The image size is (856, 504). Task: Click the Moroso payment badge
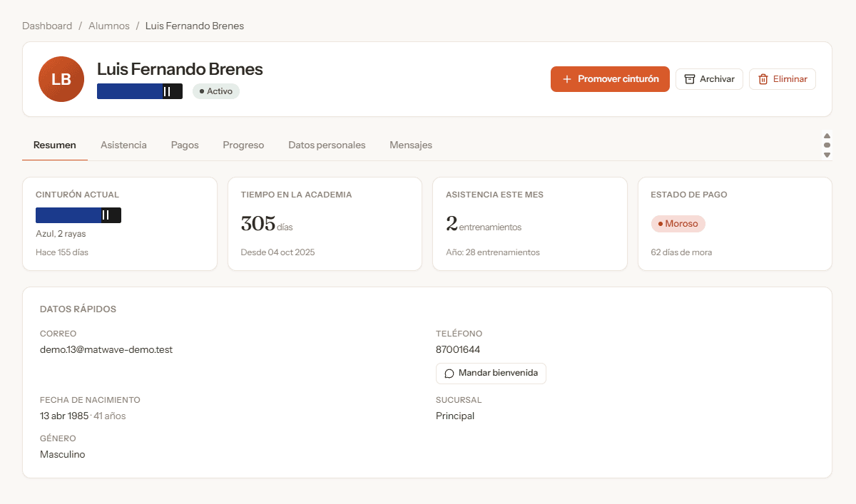[x=678, y=224]
